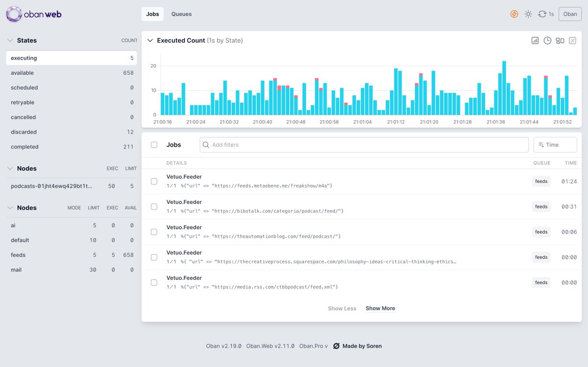Click feeds badge on the 01:24 job
Screen dimensions: 588x367
pyautogui.click(x=541, y=181)
